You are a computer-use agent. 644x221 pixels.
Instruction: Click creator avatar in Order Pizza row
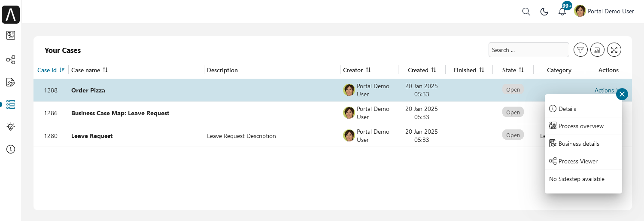[x=349, y=90]
